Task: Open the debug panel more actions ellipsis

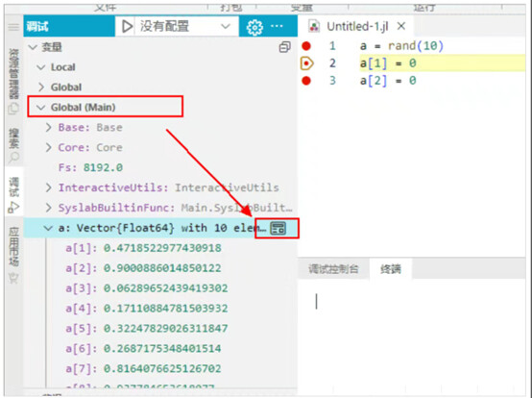Action: [x=277, y=26]
